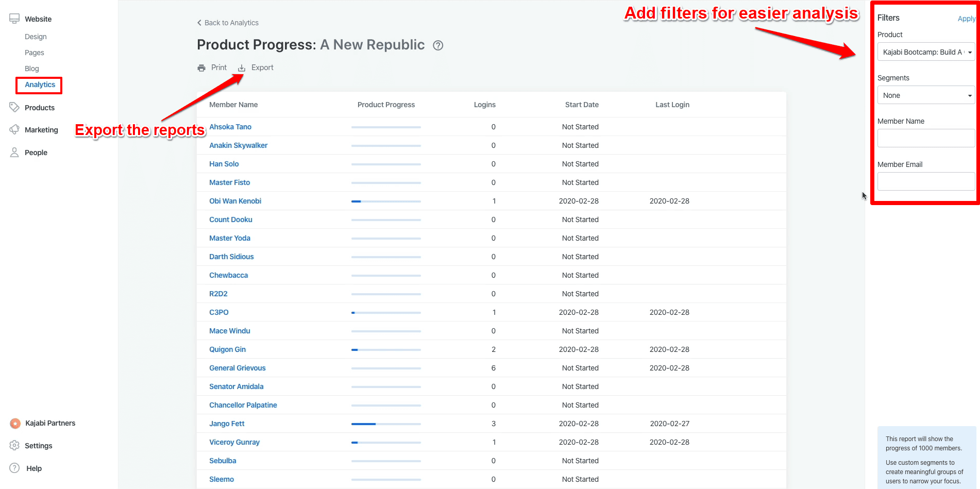Open member Master Yoda
Viewport: 980px width, 489px height.
[x=230, y=238]
